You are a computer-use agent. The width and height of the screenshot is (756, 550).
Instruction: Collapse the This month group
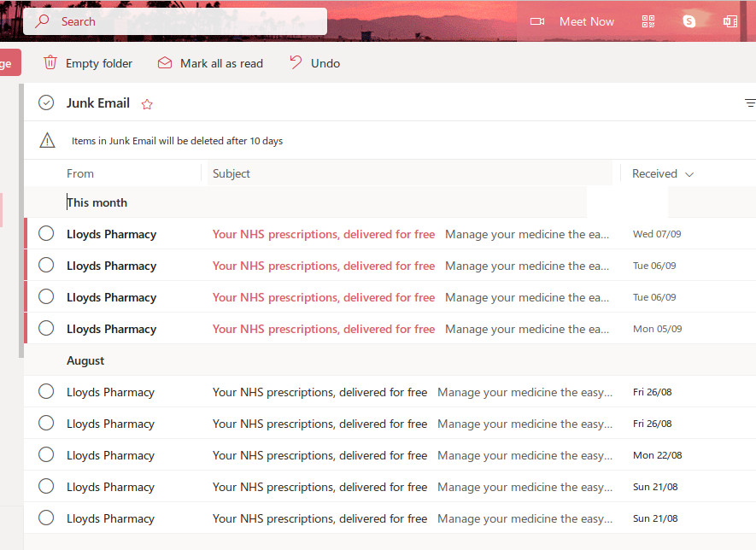[97, 202]
